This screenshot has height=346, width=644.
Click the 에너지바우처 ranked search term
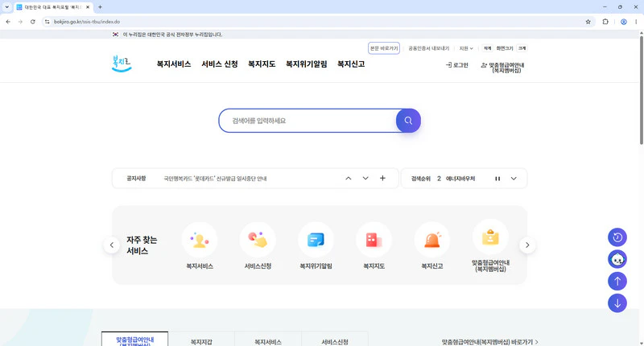pyautogui.click(x=460, y=179)
